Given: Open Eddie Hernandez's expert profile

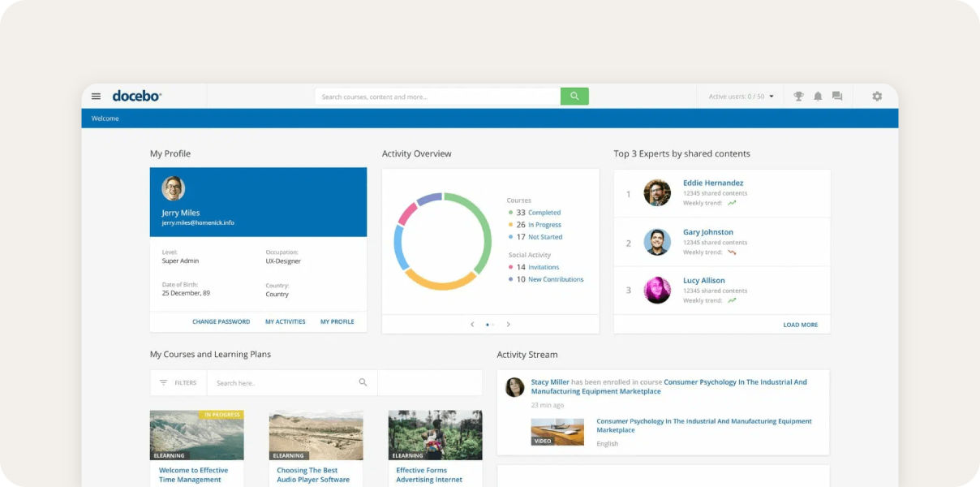Looking at the screenshot, I should [712, 183].
